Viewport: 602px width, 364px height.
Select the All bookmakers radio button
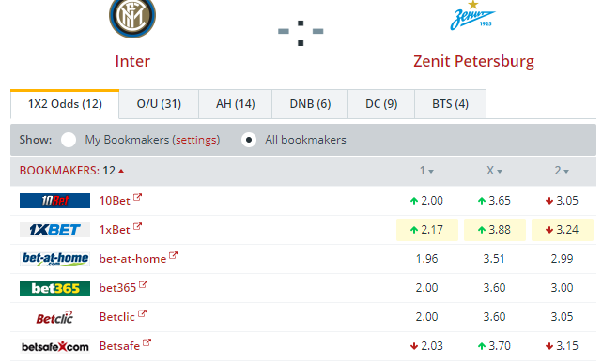[x=249, y=140]
